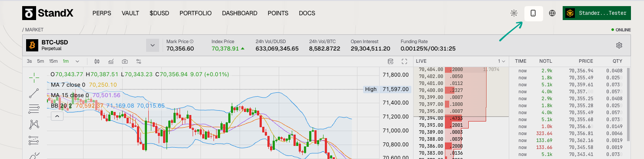Select the 1m chart interval
This screenshot has height=159, width=644.
[66, 61]
